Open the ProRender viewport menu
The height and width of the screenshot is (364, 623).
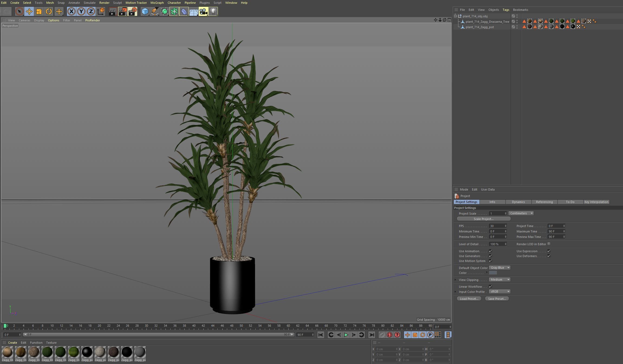coord(92,20)
